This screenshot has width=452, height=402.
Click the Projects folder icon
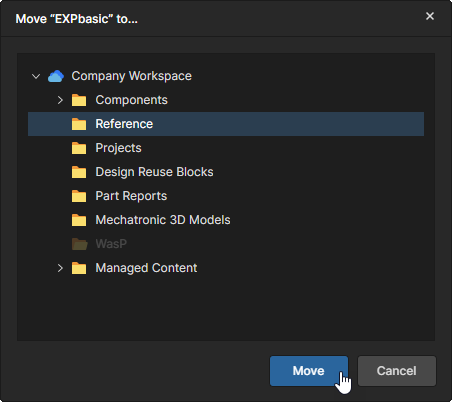[79, 148]
